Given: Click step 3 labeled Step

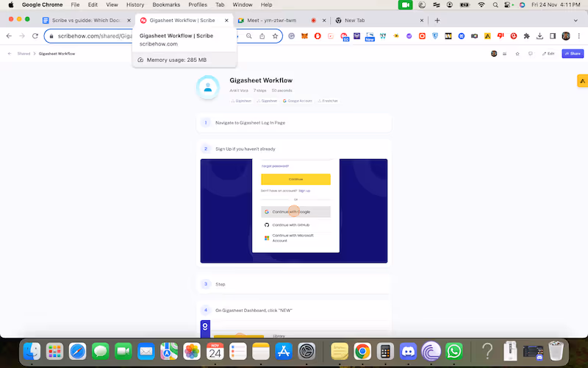Looking at the screenshot, I should [294, 284].
